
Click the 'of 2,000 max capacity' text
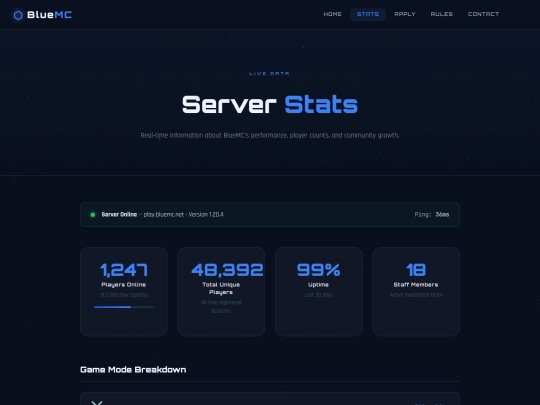(x=124, y=295)
